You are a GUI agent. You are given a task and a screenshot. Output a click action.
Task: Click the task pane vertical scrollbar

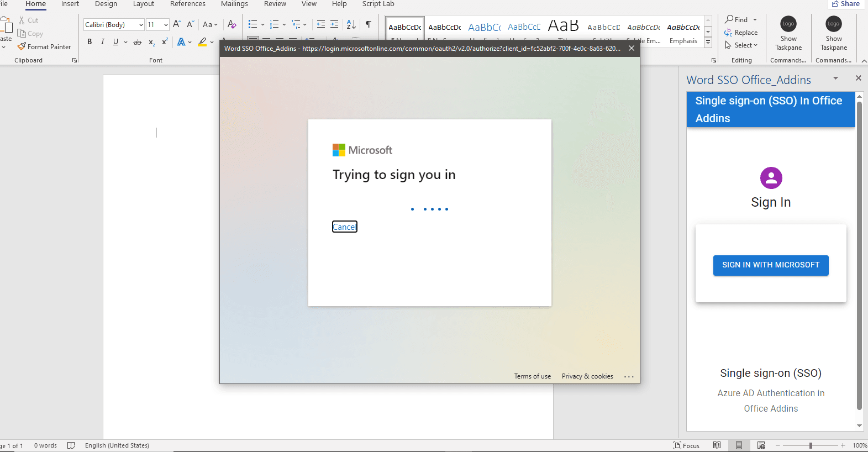(x=859, y=255)
